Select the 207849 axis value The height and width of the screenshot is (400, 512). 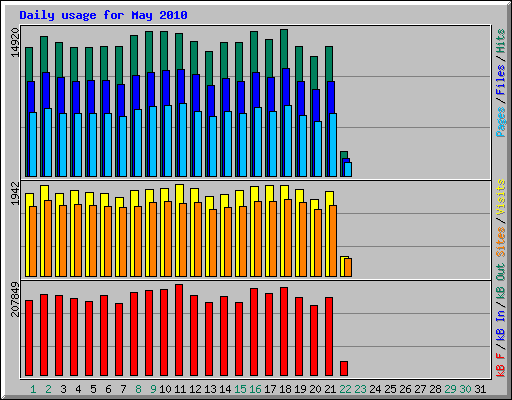pyautogui.click(x=15, y=299)
